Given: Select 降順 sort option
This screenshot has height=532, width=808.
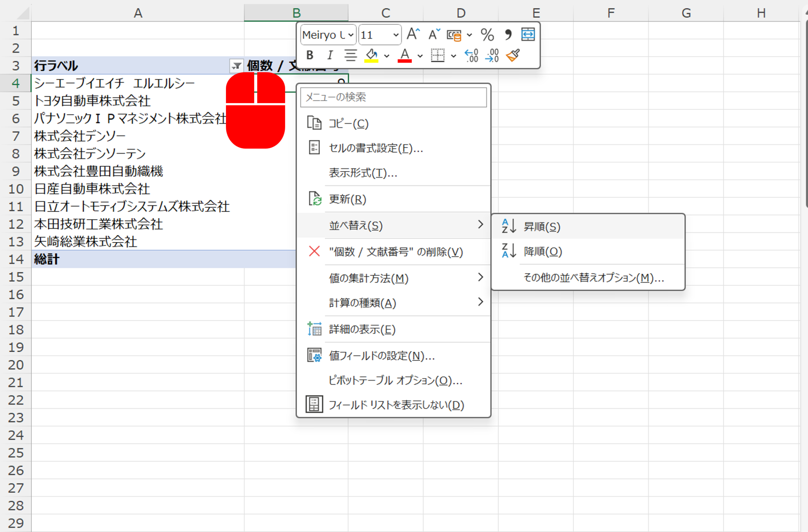Looking at the screenshot, I should click(543, 251).
